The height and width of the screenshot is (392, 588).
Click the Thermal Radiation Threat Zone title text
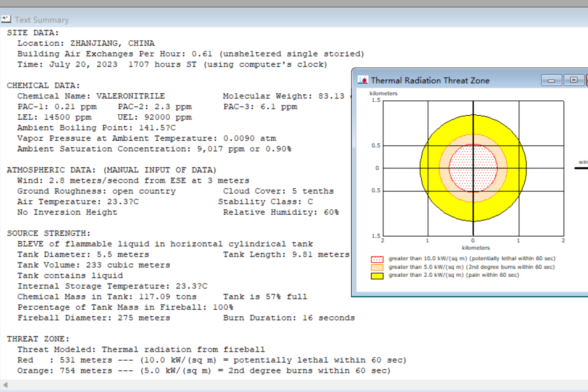click(430, 80)
